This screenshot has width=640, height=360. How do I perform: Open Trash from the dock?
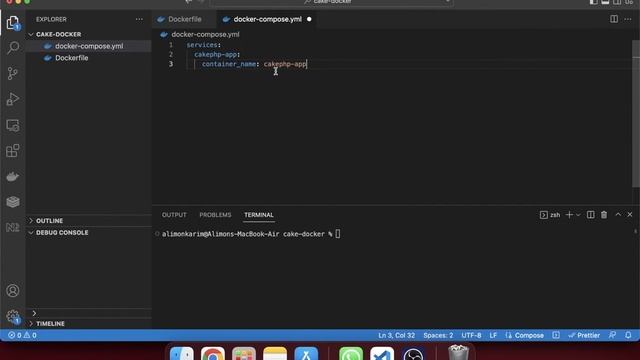(x=458, y=353)
